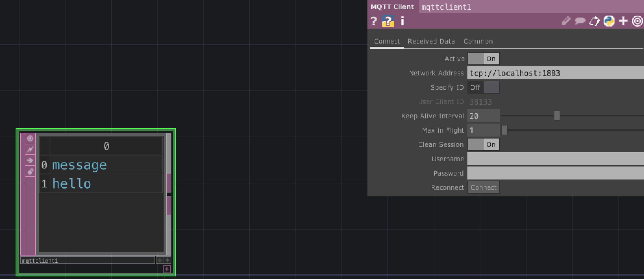This screenshot has height=279, width=644.
Task: Click the small plus button beside node name
Action: pos(167,260)
